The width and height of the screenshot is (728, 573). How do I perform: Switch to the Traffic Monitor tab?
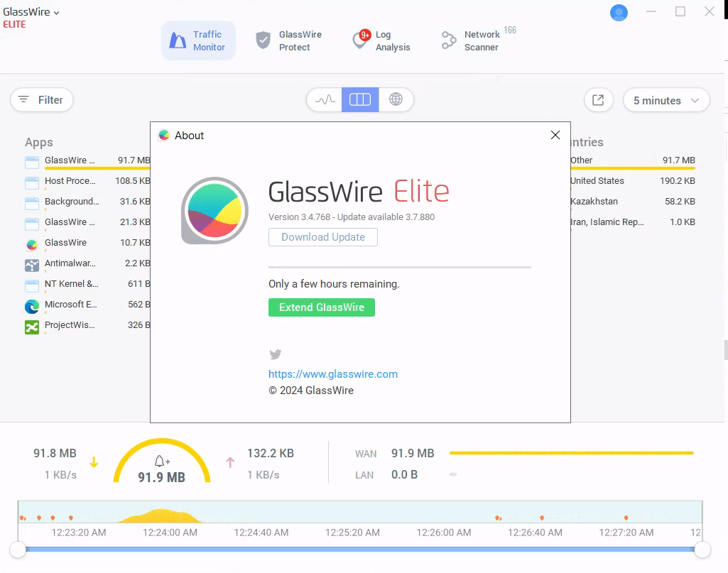[x=198, y=40]
